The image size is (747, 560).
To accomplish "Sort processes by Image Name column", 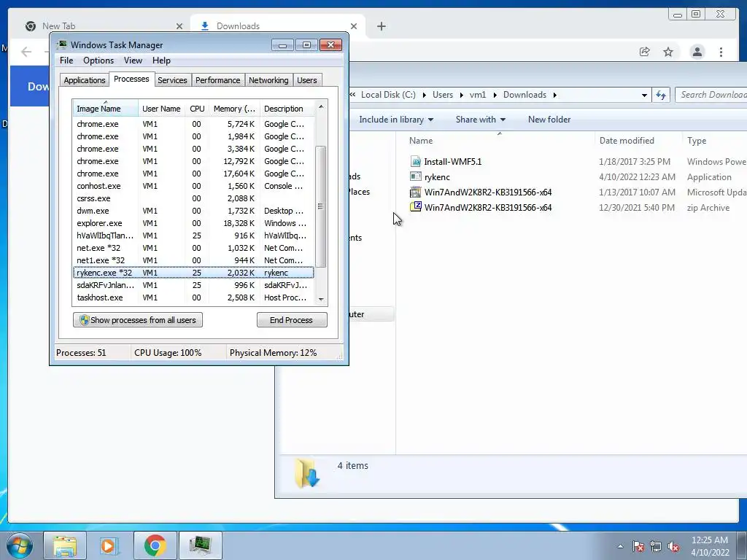I will (x=105, y=109).
